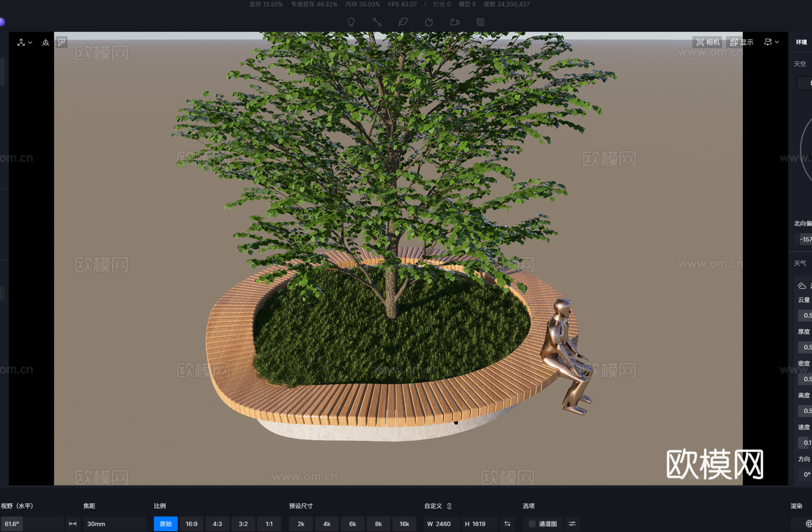Open the camera animation icon in top toolbar
This screenshot has width=812, height=532.
455,22
